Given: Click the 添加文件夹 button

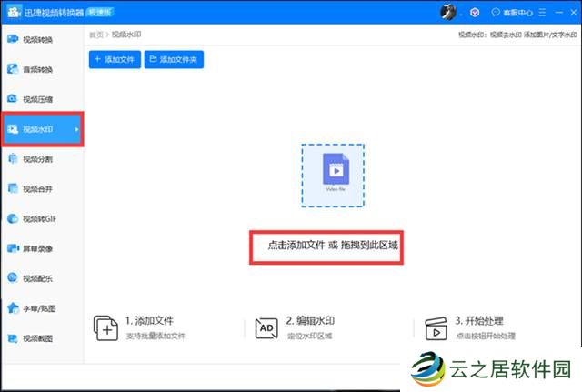Looking at the screenshot, I should (x=176, y=60).
